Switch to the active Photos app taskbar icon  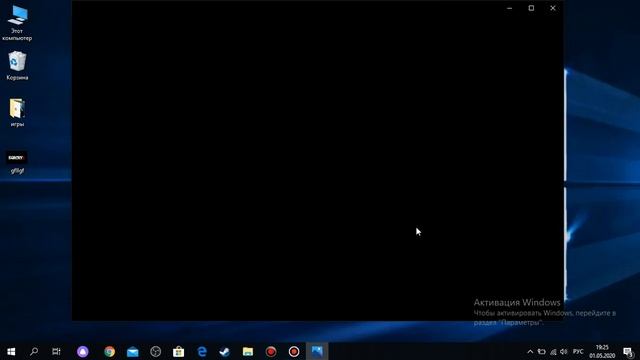(317, 351)
